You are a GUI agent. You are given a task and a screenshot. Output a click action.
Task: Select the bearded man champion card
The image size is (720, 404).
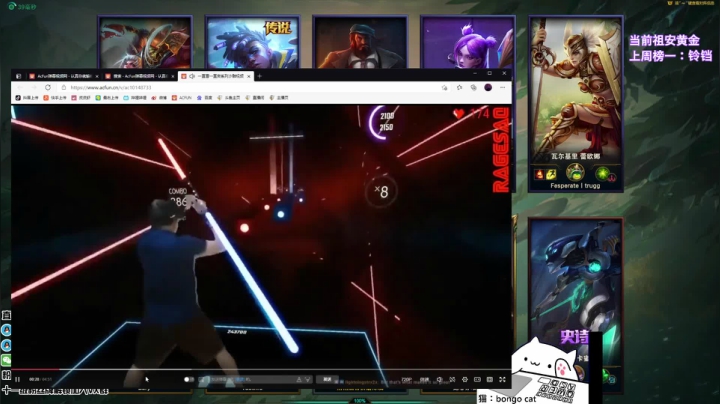point(360,42)
